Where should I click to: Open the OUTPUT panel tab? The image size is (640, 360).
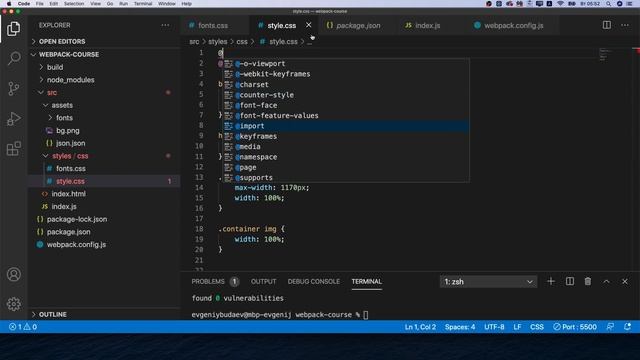click(x=263, y=282)
